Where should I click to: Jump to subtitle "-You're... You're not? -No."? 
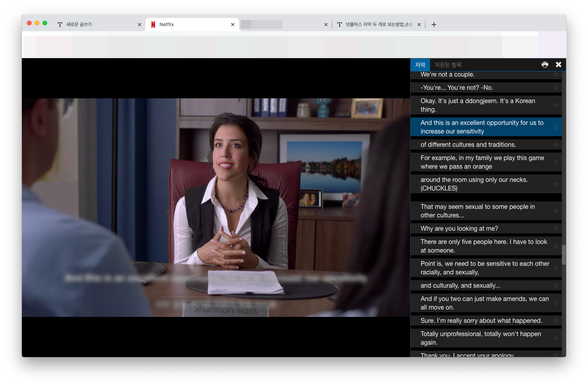[486, 87]
